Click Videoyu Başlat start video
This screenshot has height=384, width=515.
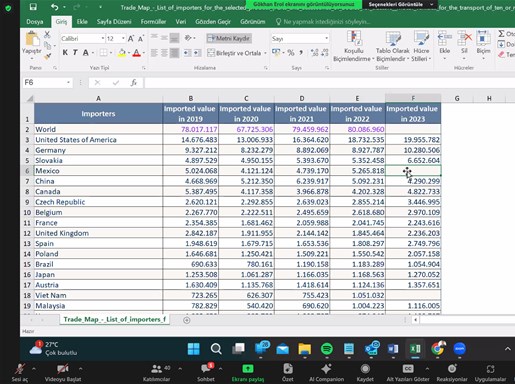(63, 373)
